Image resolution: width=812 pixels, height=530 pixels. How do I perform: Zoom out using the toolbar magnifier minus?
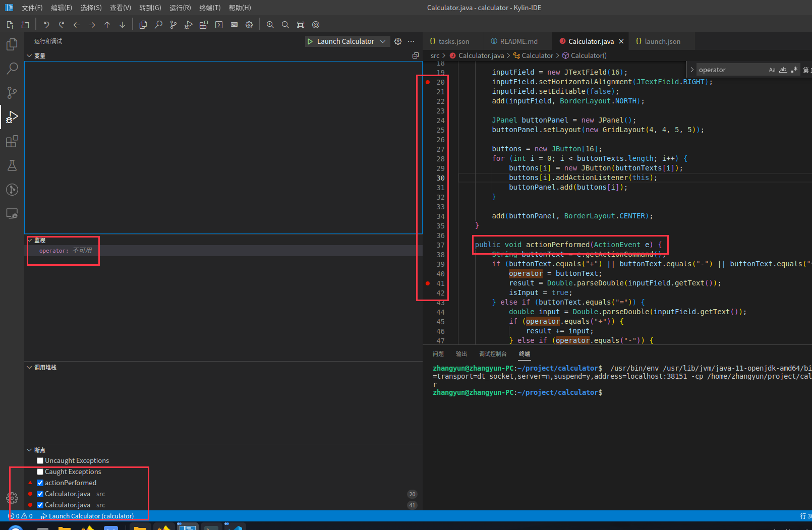(285, 25)
